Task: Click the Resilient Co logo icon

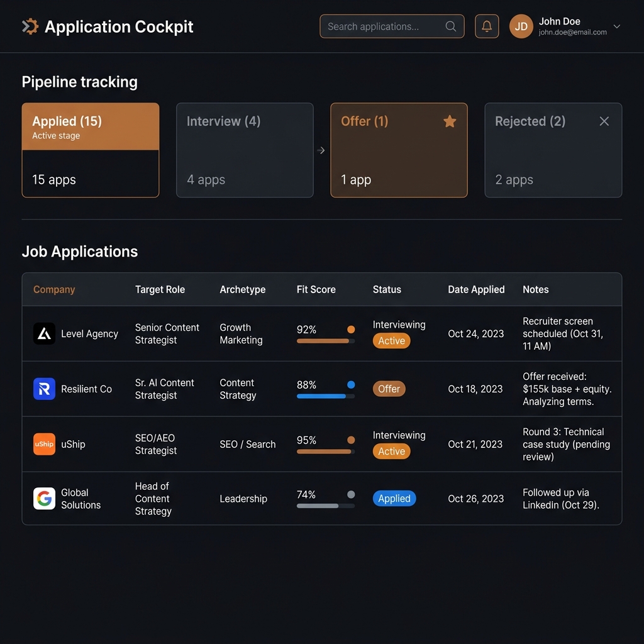Action: pos(45,389)
